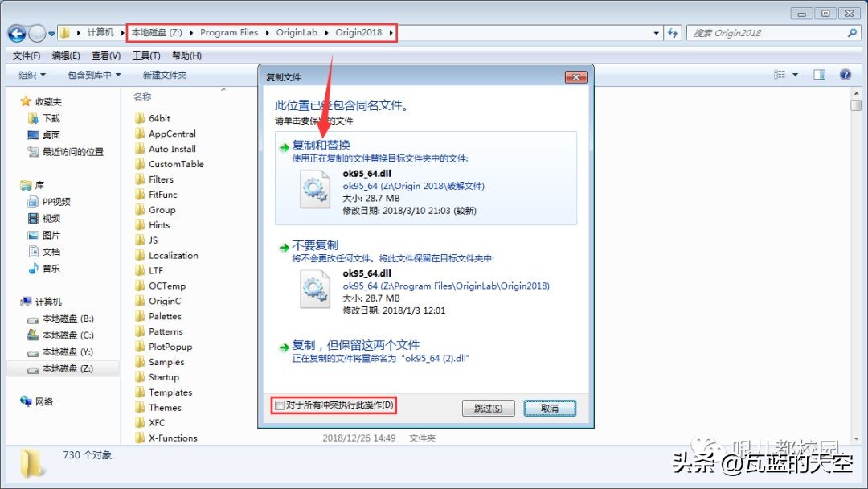Open the 编辑(E) menu
This screenshot has width=868, height=489.
(66, 55)
